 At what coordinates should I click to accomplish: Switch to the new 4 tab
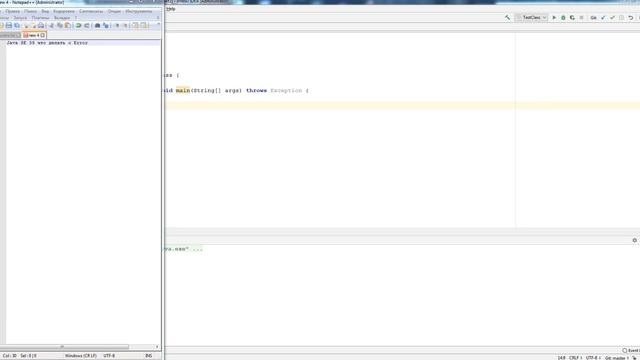point(33,35)
